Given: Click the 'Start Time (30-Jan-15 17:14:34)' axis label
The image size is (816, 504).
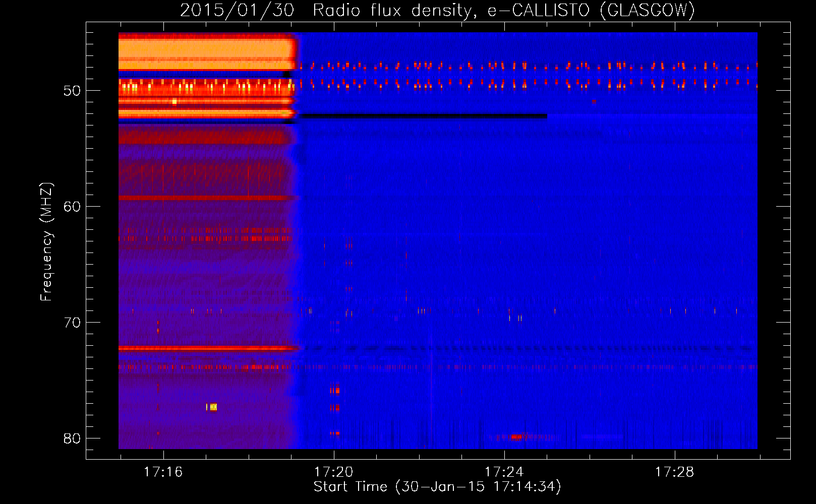Looking at the screenshot, I should click(x=437, y=487).
